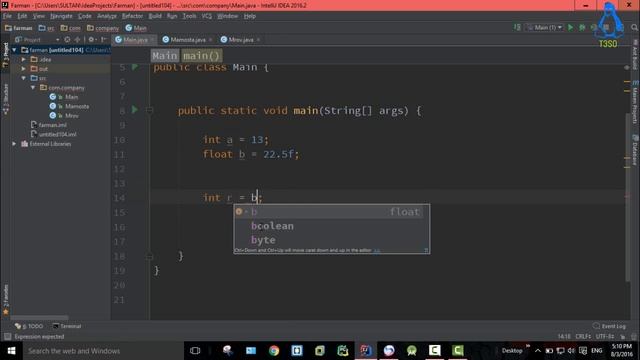This screenshot has width=640, height=360.
Task: Open the Run menu
Action: click(x=172, y=16)
